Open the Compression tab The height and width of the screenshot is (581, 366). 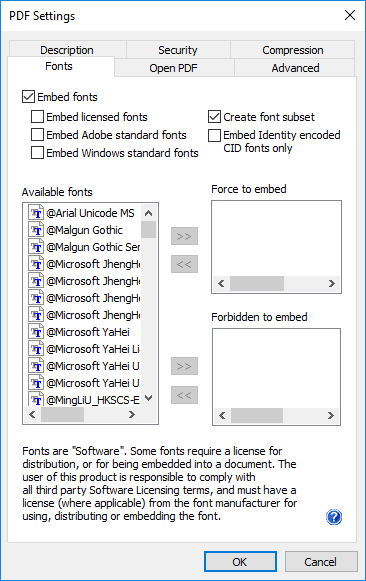[x=293, y=50]
